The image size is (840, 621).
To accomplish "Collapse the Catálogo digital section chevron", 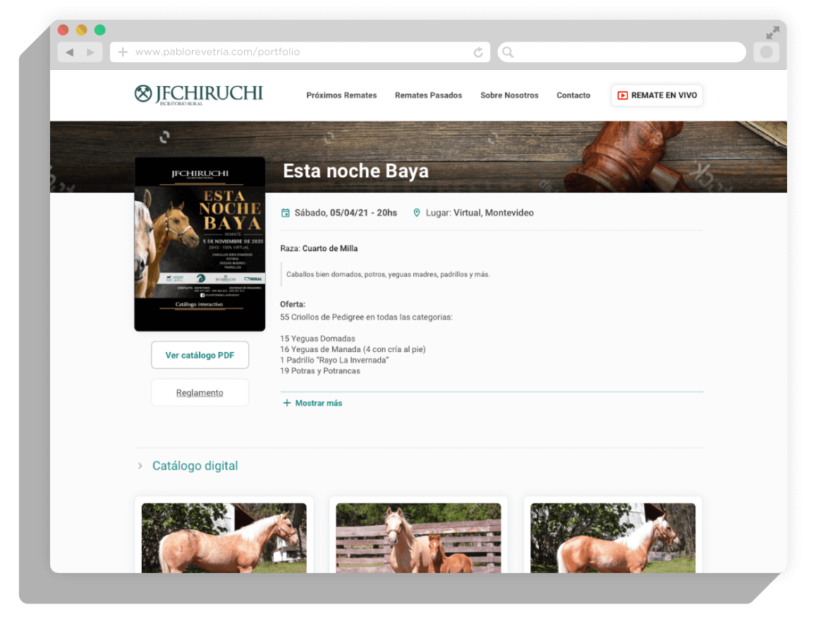I will point(140,466).
